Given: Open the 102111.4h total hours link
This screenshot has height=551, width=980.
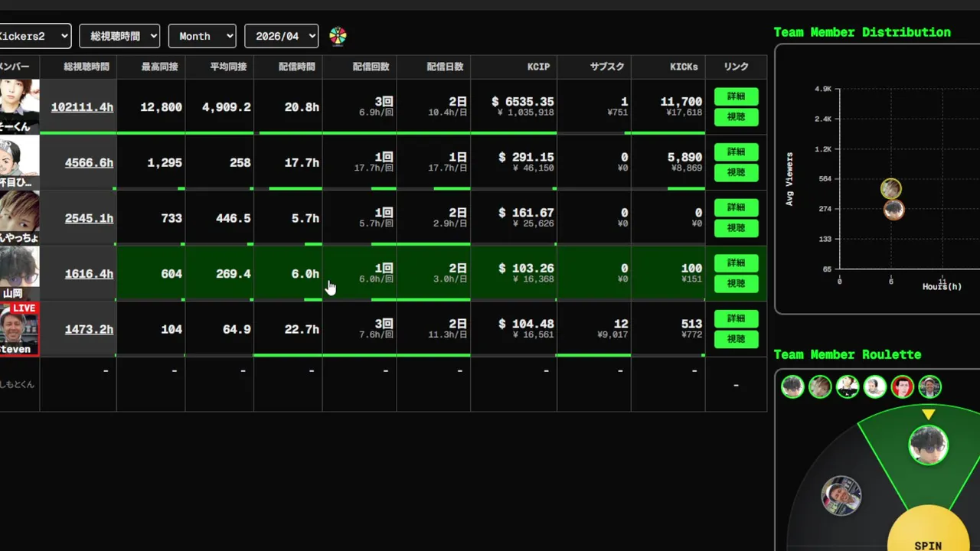Looking at the screenshot, I should click(x=82, y=107).
